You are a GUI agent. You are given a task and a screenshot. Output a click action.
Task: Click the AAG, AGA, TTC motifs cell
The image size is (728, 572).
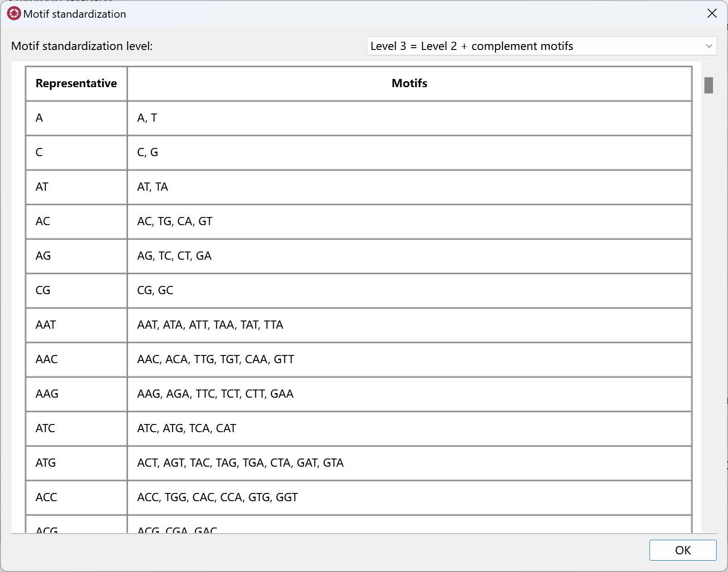[409, 394]
